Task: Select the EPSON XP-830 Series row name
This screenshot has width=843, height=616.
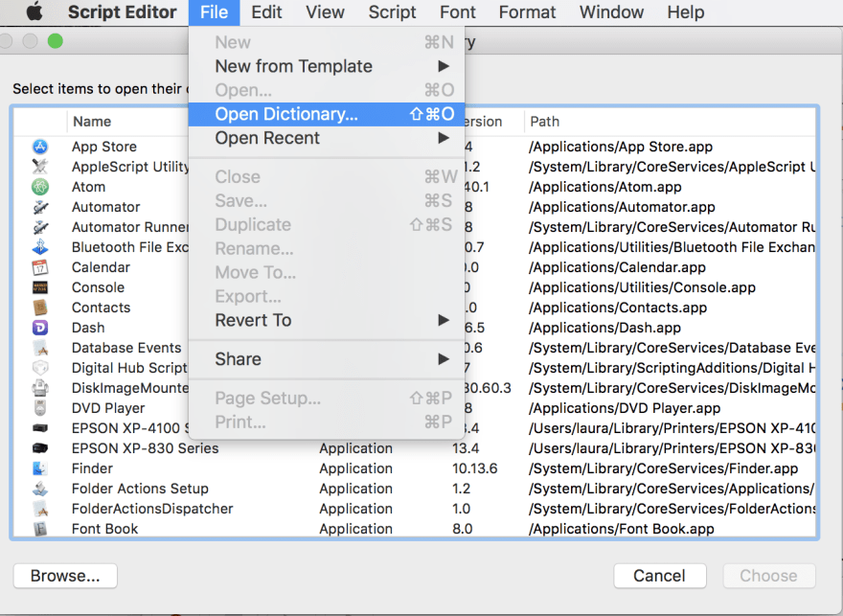Action: (x=146, y=448)
